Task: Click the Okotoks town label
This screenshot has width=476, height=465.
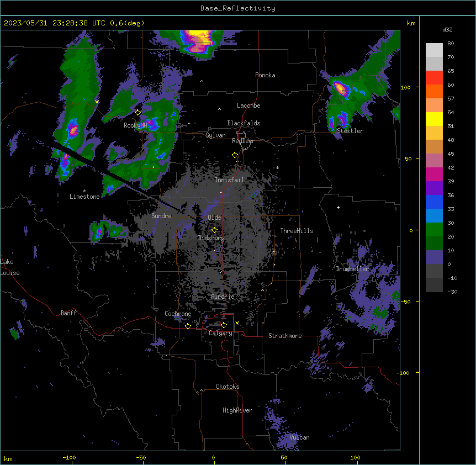Action: coord(228,387)
